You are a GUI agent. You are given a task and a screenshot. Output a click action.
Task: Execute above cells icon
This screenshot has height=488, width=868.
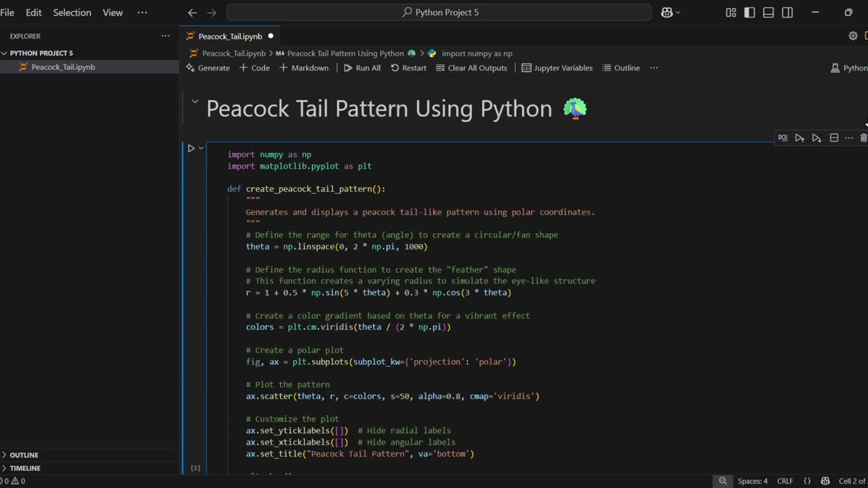[800, 138]
